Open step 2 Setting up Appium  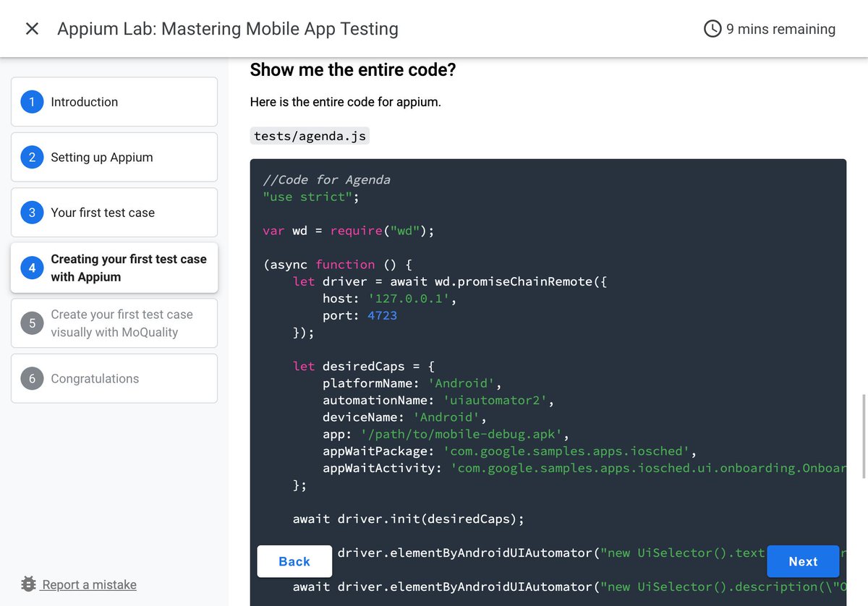point(114,157)
